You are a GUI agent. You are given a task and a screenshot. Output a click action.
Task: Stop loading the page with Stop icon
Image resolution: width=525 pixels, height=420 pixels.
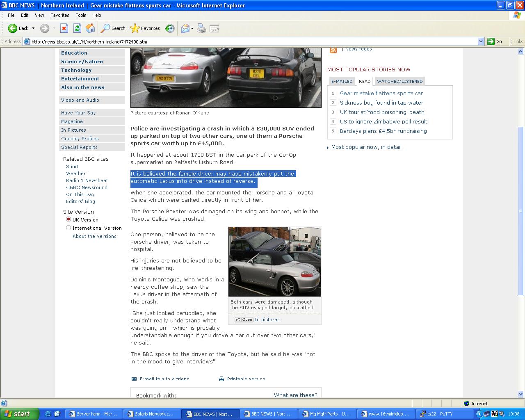pos(64,28)
